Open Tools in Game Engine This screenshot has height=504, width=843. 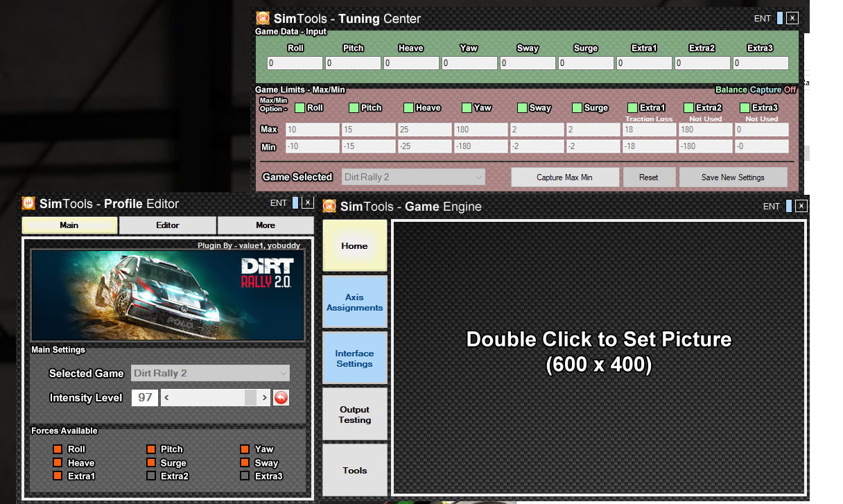(354, 470)
